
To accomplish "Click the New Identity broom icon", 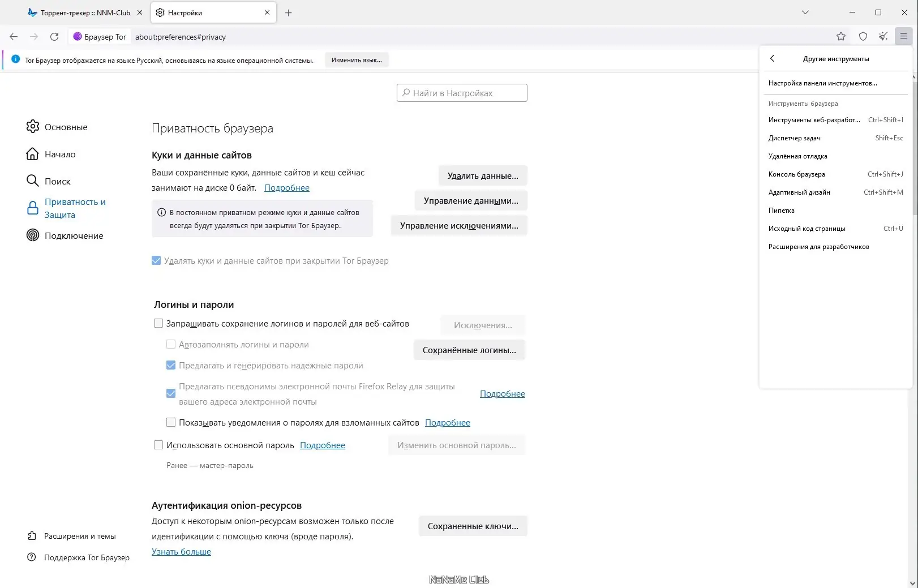I will [x=883, y=37].
